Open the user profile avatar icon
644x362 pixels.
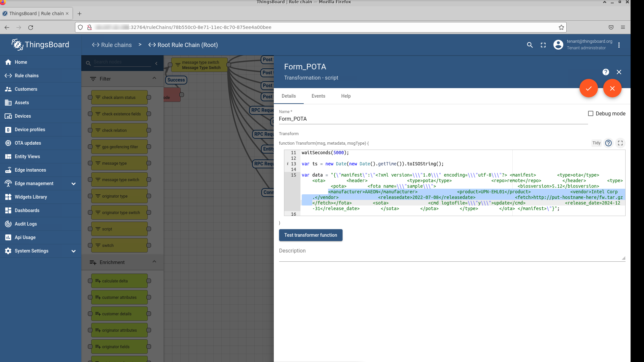(x=558, y=45)
